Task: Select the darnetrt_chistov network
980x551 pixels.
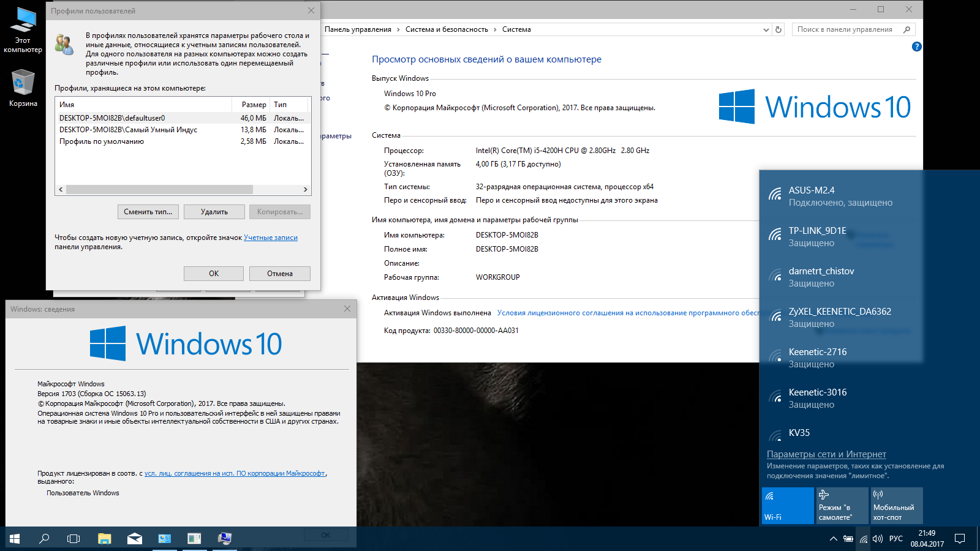Action: [870, 277]
